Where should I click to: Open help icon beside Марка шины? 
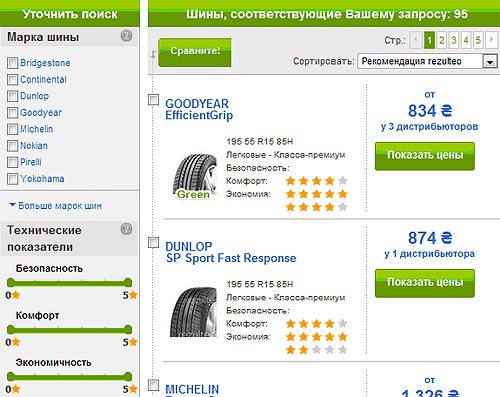point(126,35)
